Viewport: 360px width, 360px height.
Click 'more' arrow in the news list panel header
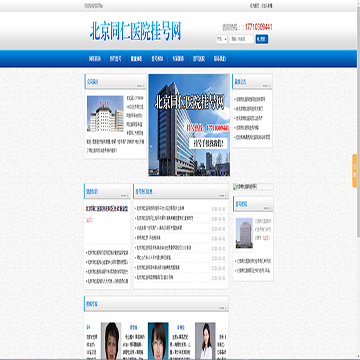(223, 195)
